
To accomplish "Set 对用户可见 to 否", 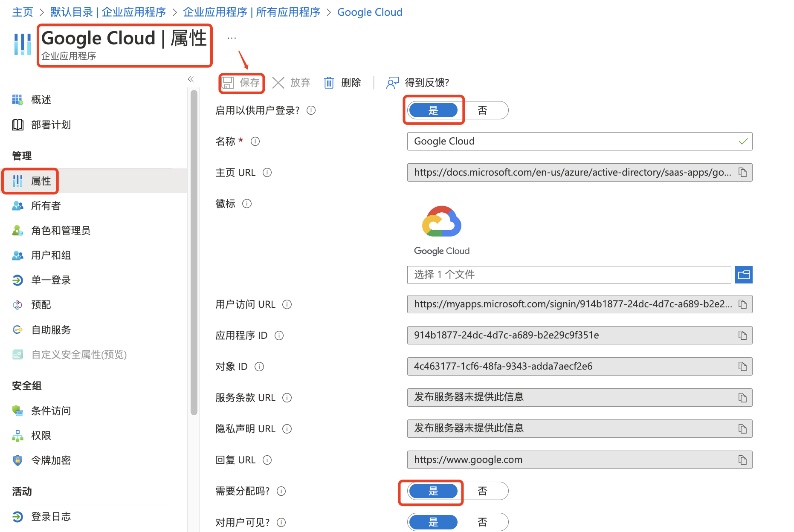I will [482, 522].
